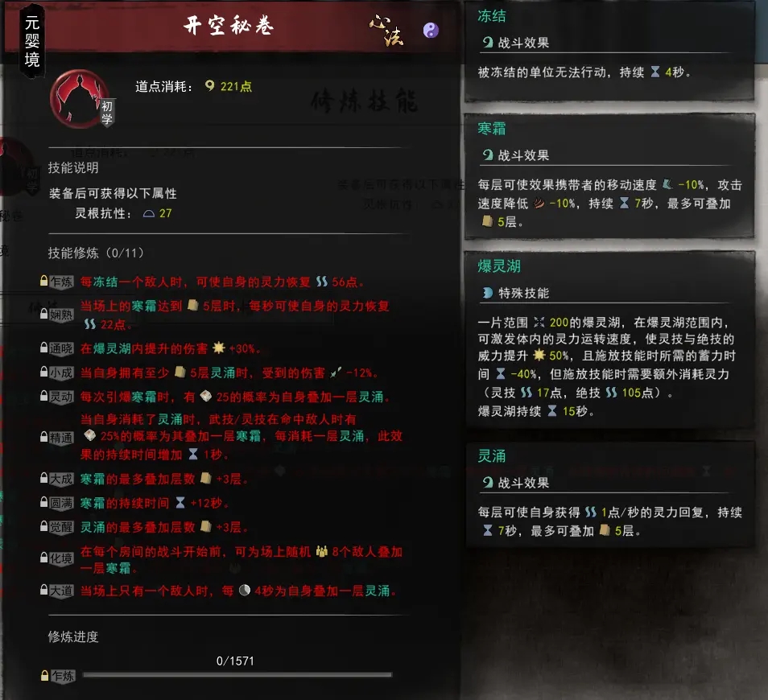Click the 修炼进度 progress bar
Viewport: 768px width, 700px height.
tap(237, 675)
